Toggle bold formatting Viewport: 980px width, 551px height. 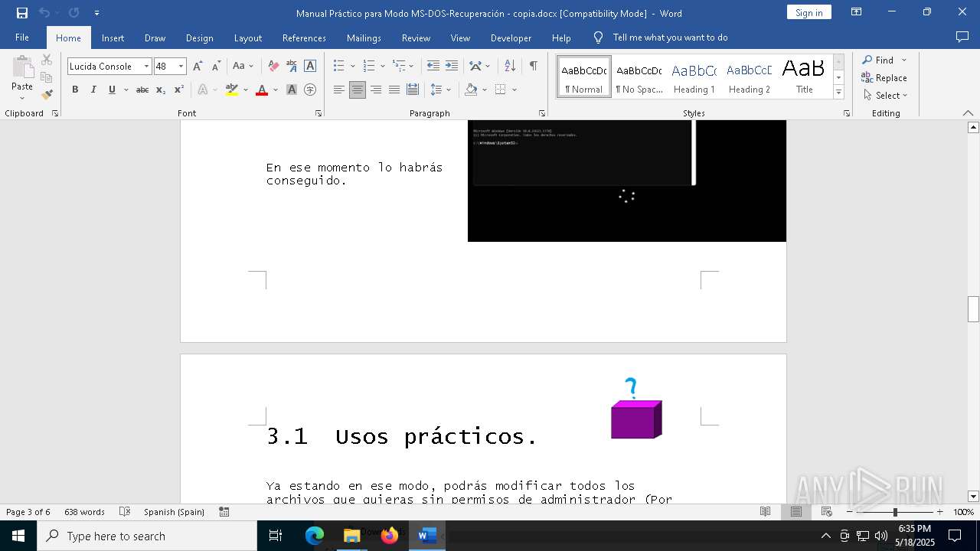point(75,90)
